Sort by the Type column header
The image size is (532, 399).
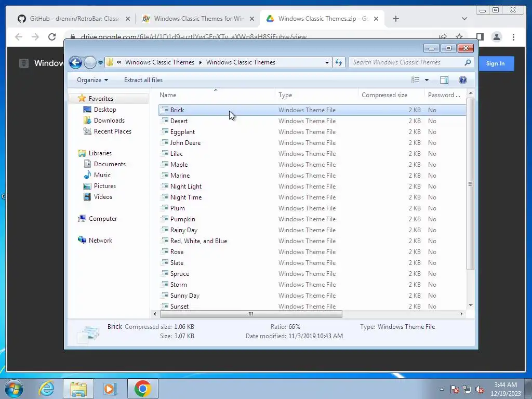316,96
